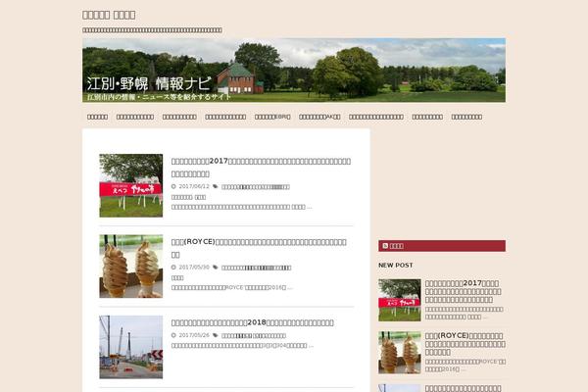Image resolution: width=588 pixels, height=392 pixels.
Task: Click the clock icon beside 2017/05/26
Action: coord(173,335)
